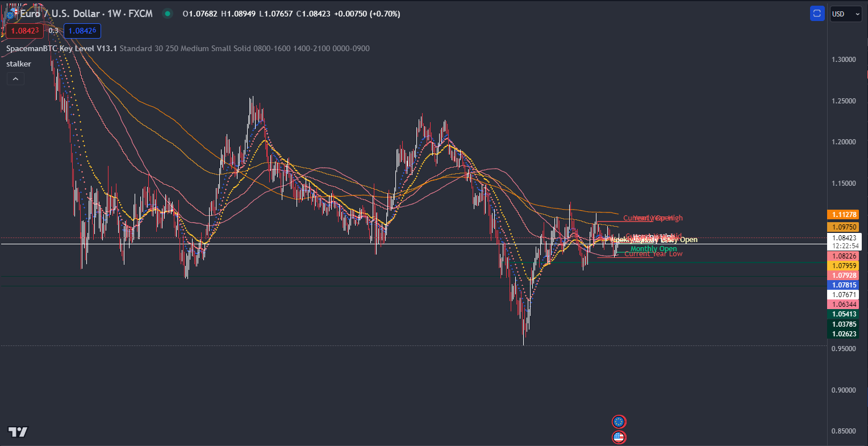Click the green market status dot
This screenshot has height=446, width=868.
(x=167, y=14)
